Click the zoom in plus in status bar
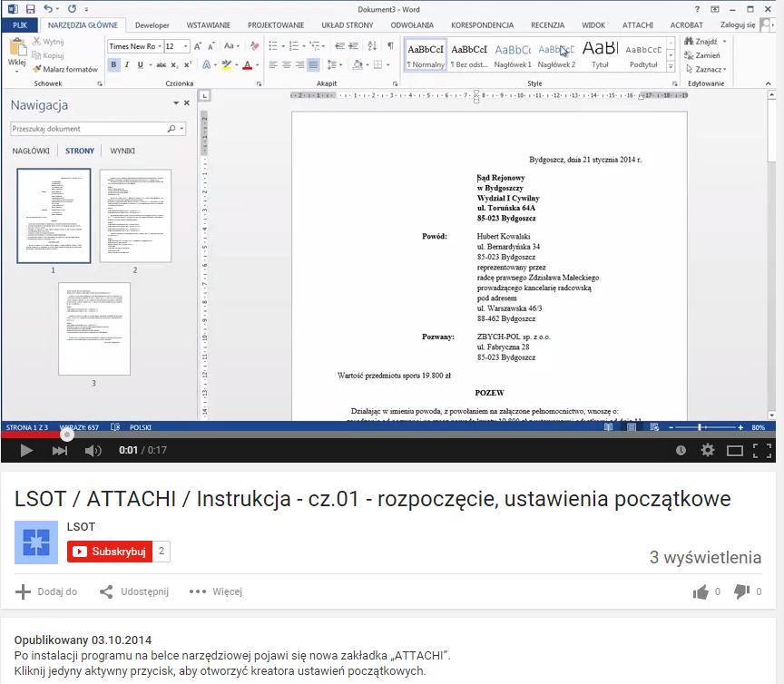The width and height of the screenshot is (784, 684). coord(740,427)
